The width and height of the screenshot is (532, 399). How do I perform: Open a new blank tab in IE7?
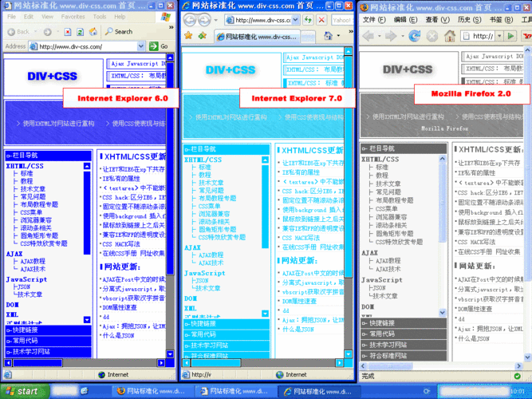[308, 37]
